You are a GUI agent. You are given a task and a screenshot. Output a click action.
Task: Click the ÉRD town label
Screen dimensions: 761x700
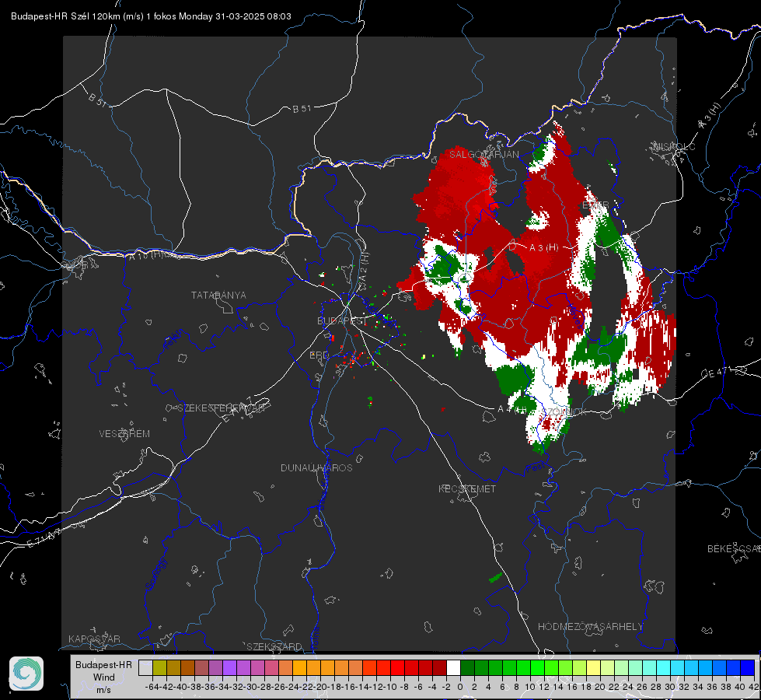click(319, 355)
